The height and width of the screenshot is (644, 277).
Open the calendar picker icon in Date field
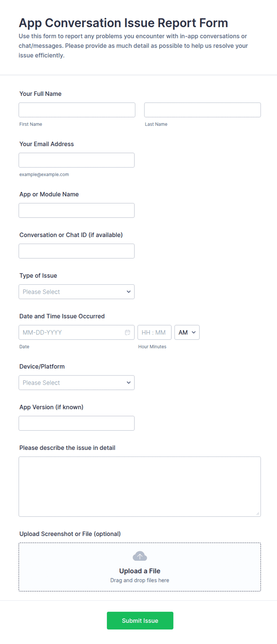tap(127, 332)
